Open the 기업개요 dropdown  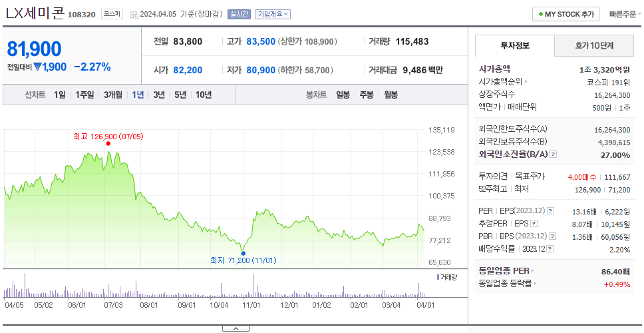point(273,14)
